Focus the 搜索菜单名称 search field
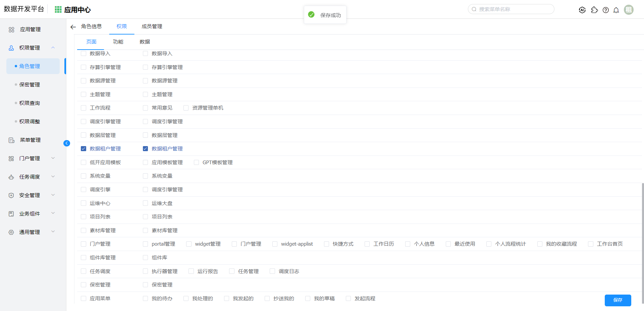 click(x=513, y=9)
